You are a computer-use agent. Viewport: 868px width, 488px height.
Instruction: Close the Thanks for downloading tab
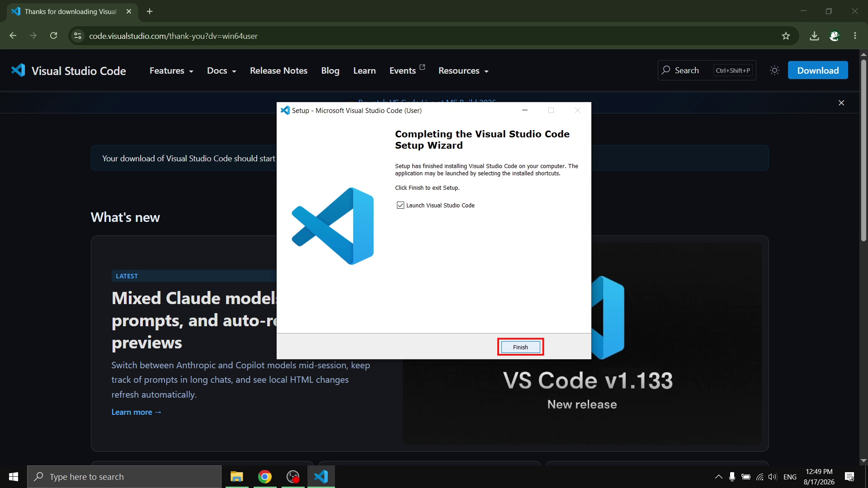click(129, 11)
